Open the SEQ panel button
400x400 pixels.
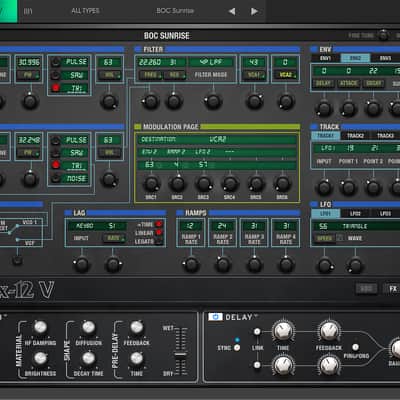point(366,289)
